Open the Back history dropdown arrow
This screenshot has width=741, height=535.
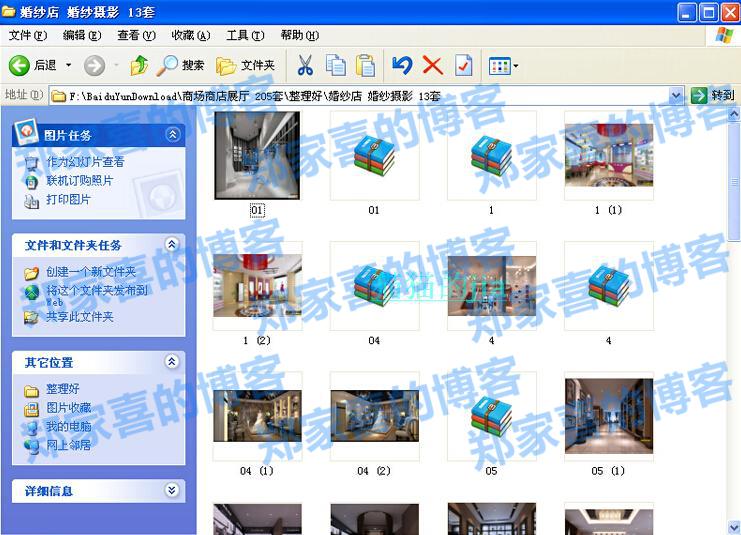69,65
